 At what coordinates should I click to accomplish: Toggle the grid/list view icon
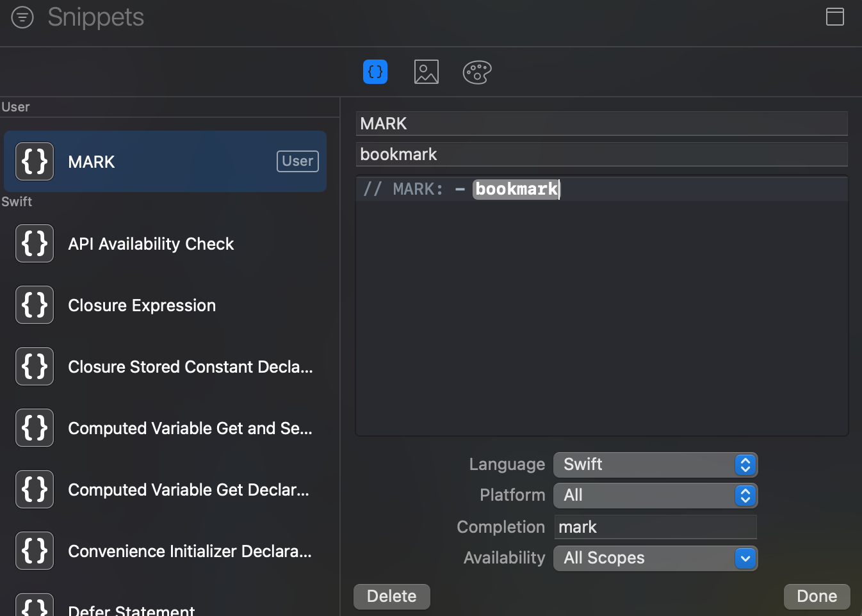tap(834, 17)
